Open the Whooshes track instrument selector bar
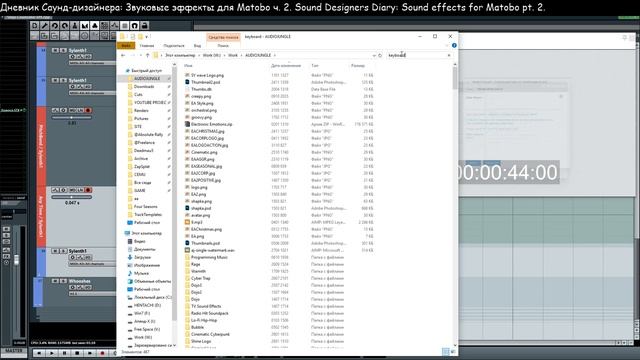The image size is (640, 360). point(92,293)
